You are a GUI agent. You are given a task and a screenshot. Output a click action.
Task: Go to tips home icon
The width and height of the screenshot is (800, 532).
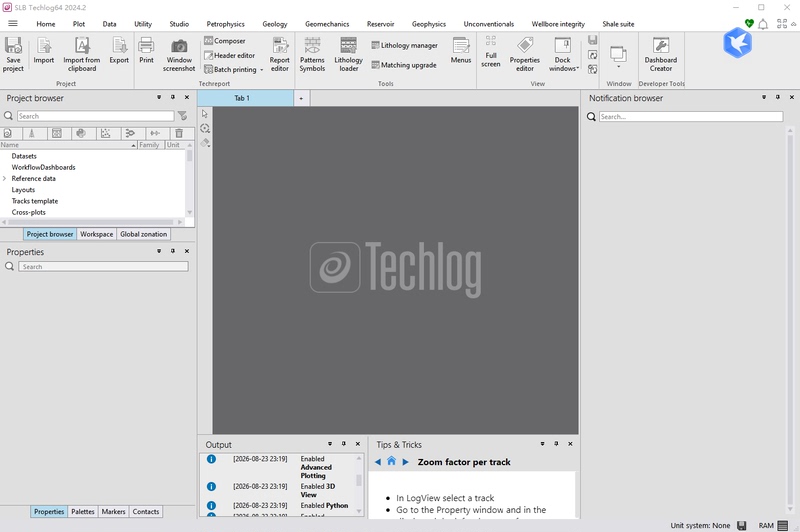click(391, 461)
